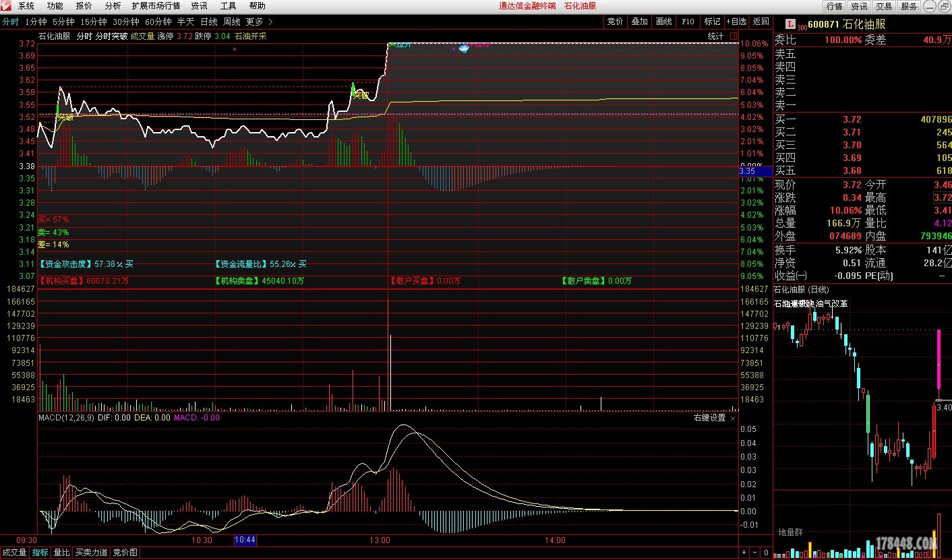952x560 pixels.
Task: Switch to 周线 weekly chart
Action: coord(232,22)
